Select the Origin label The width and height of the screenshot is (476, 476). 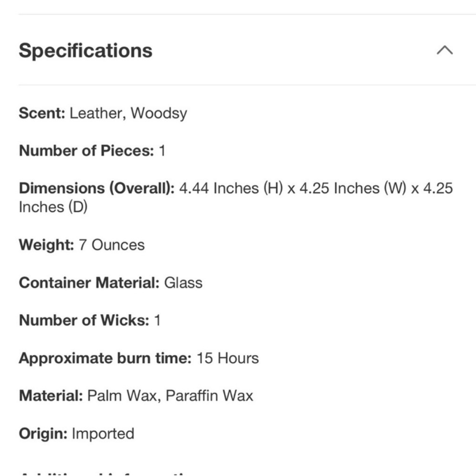[43, 434]
